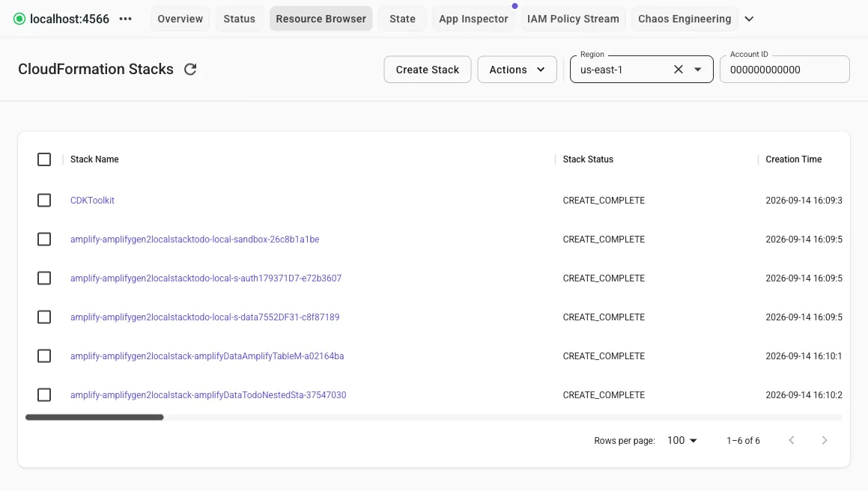Click the Create Stack button
The image size is (868, 491).
pos(428,69)
